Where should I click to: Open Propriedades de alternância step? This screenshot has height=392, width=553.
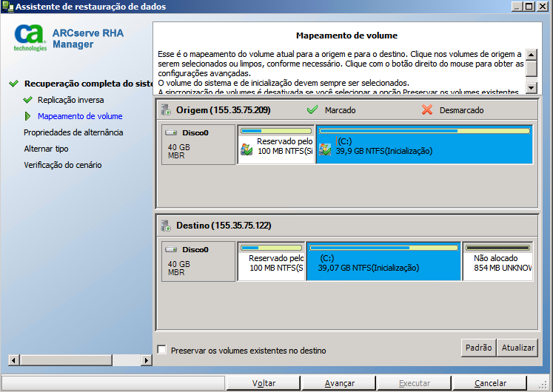73,132
